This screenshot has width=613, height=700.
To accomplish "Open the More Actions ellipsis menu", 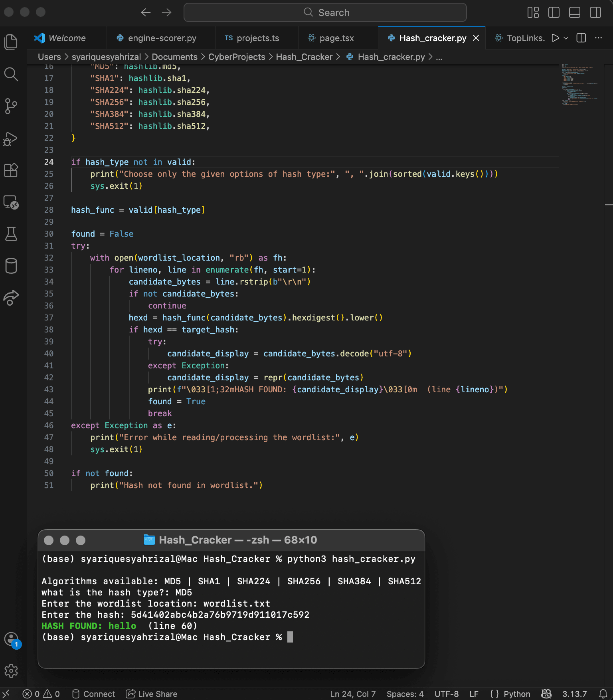I will pos(598,38).
